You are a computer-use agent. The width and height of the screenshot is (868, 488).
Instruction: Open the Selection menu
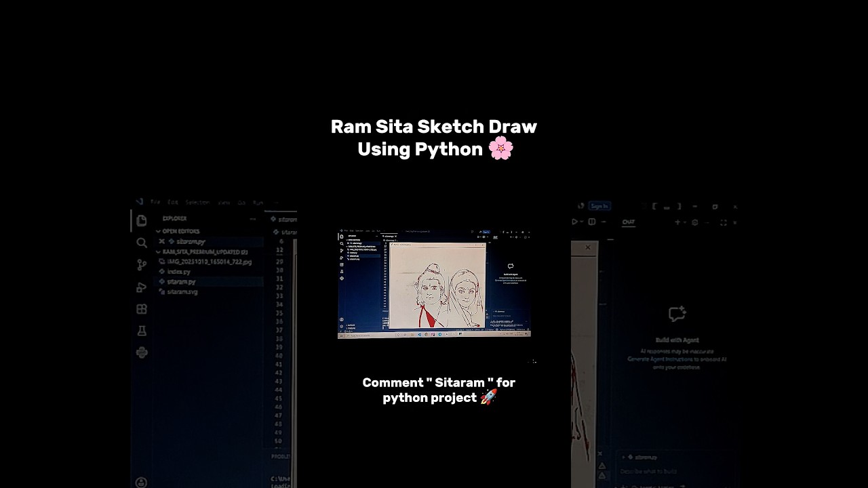point(197,202)
